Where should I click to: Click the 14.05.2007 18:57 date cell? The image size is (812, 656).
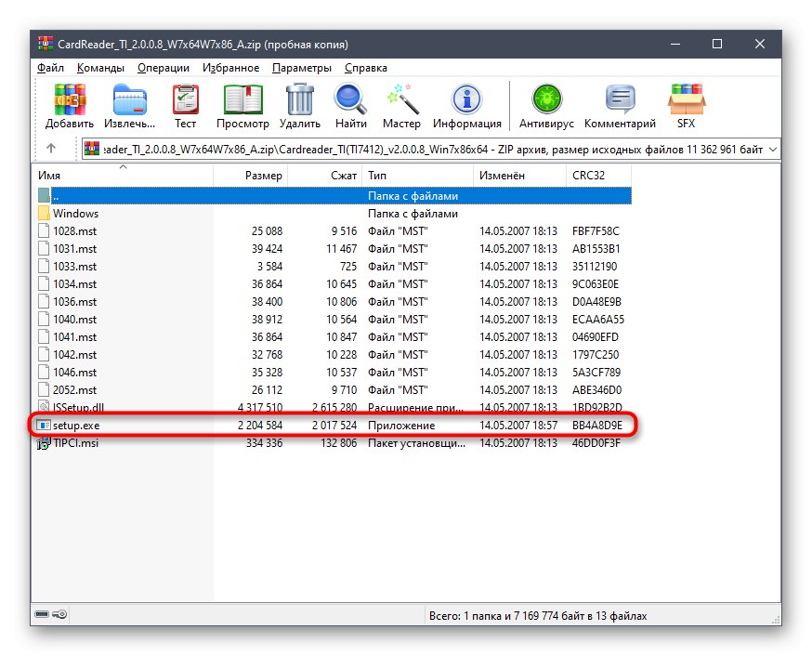(x=518, y=425)
